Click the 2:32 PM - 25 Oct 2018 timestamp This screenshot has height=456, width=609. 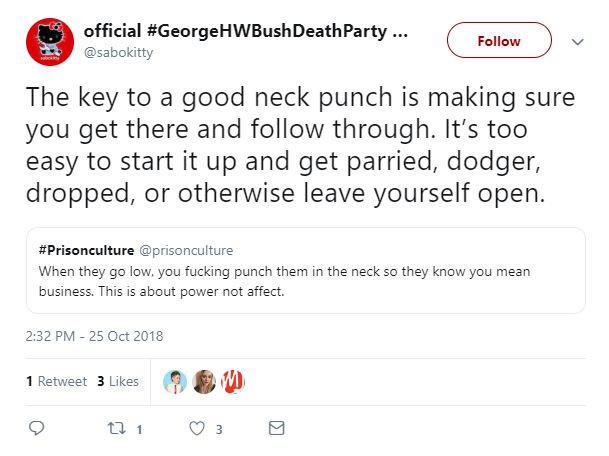click(x=94, y=336)
